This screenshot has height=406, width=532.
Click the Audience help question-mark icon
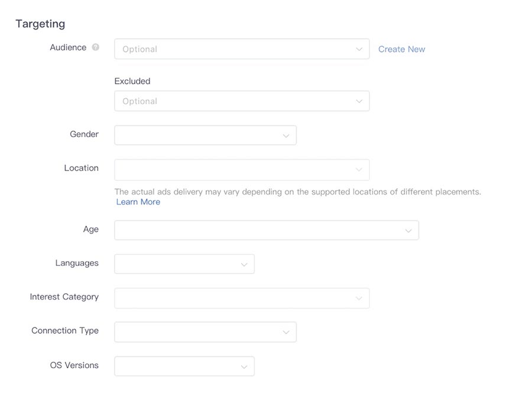(x=96, y=47)
